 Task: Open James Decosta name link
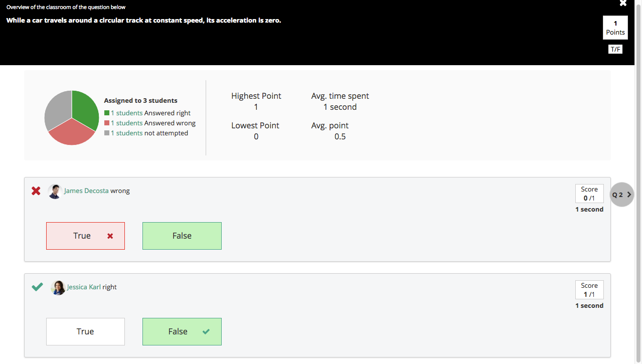86,191
